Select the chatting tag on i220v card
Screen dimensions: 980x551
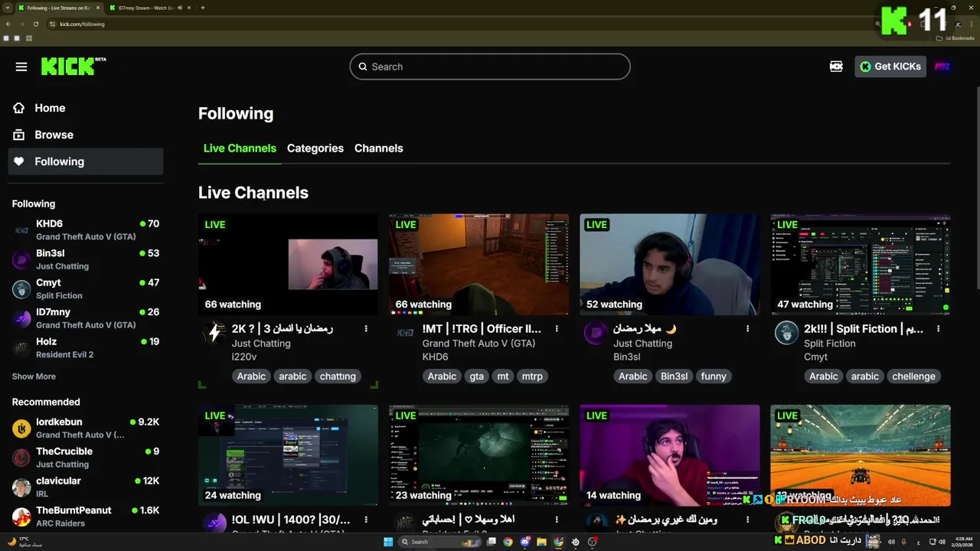tap(338, 377)
